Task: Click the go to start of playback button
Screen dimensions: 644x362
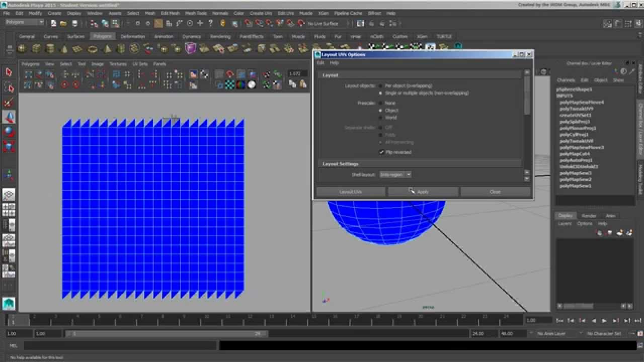Action: click(x=560, y=320)
